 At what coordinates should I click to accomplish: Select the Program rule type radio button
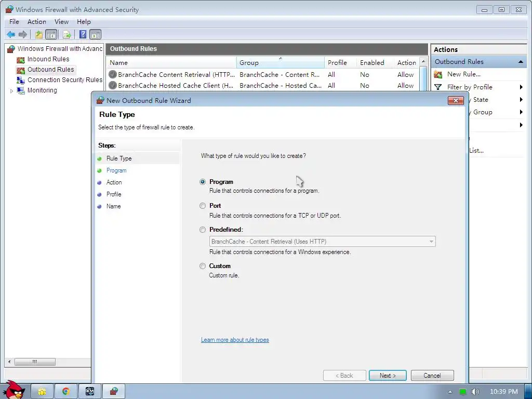203,182
